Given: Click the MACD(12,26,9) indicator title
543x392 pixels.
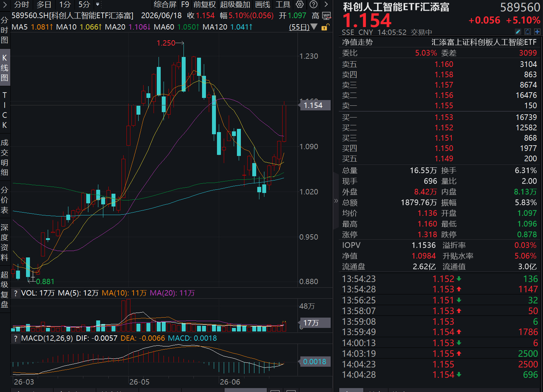Looking at the screenshot, I should 47,338.
